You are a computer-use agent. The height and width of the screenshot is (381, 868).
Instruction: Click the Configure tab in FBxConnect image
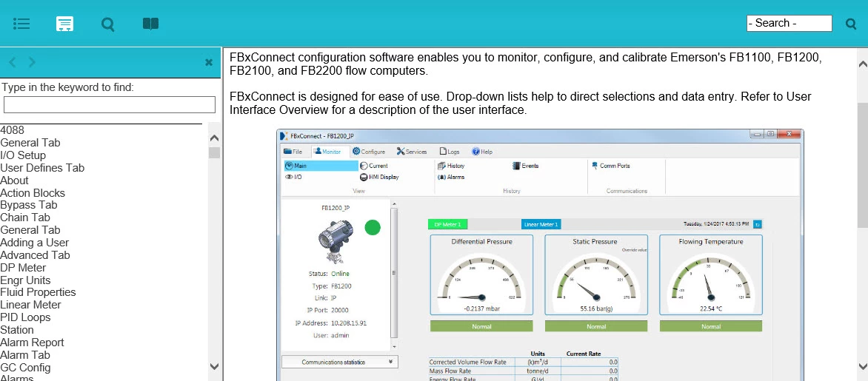tap(369, 152)
